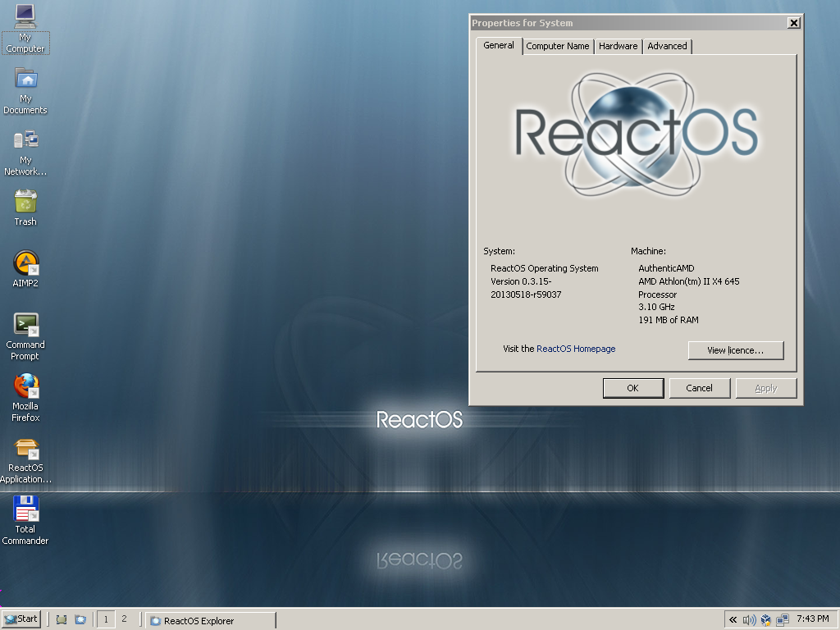Select the AIMP2 shortcut icon

point(25,269)
